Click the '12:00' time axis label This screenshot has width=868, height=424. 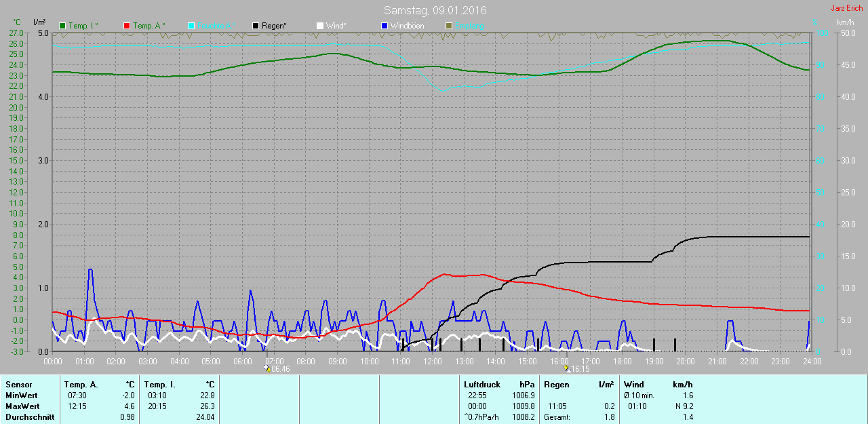pos(433,362)
